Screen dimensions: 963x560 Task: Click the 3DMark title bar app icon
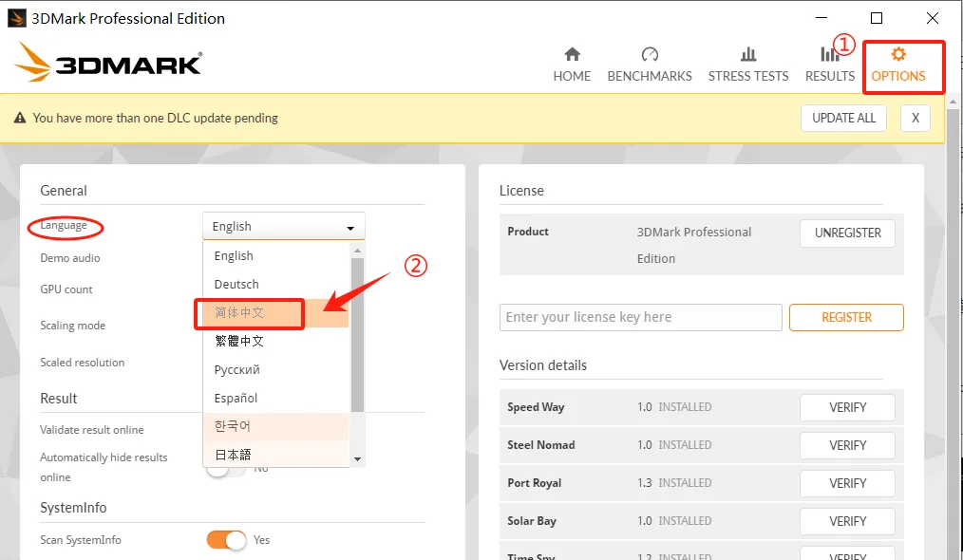point(16,18)
